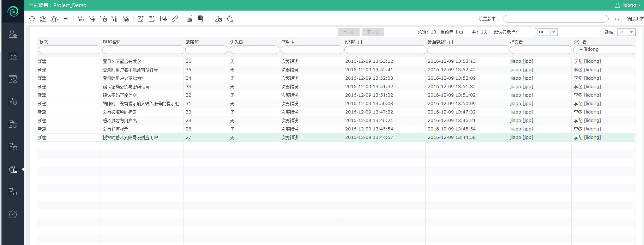Open the bug workflow diagram icon

pos(66,19)
